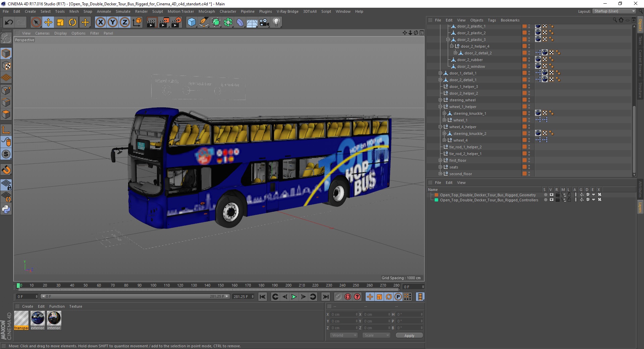Toggle Autokeying button

pos(348,297)
